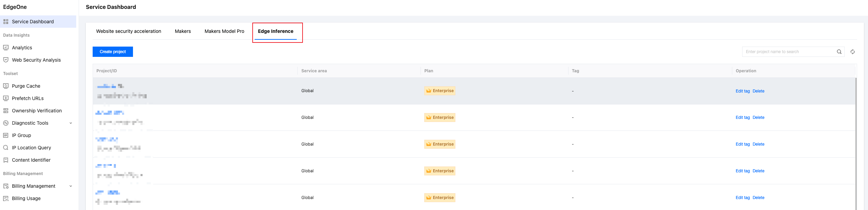868x210 pixels.
Task: Click the Operation column header
Action: point(746,71)
